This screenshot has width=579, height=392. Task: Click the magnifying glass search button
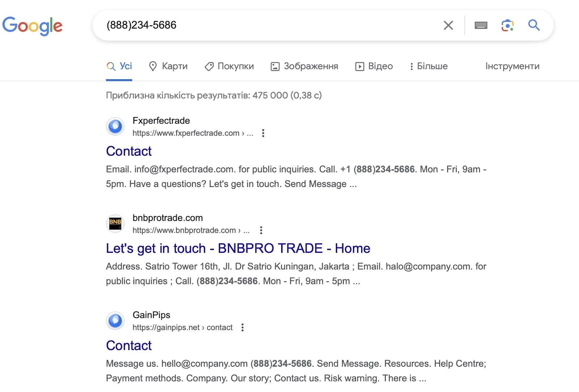[534, 25]
